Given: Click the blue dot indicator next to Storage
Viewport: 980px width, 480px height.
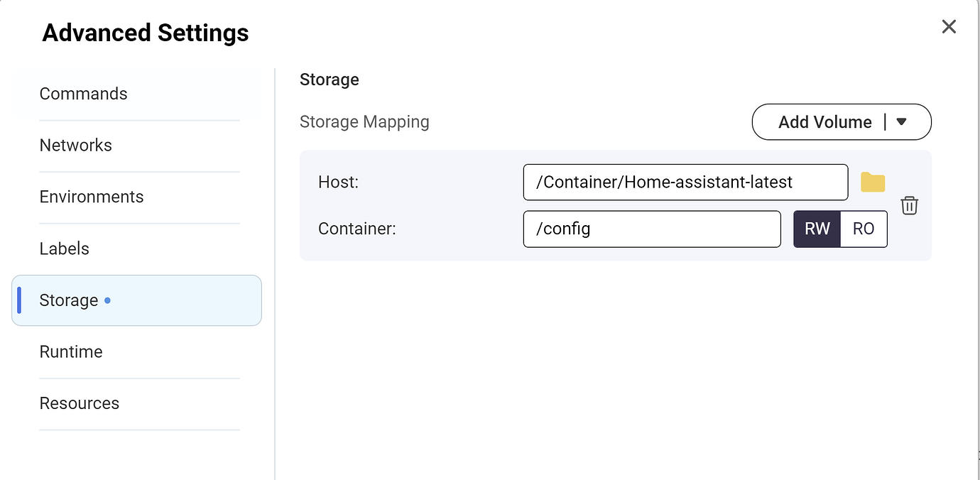Looking at the screenshot, I should 107,300.
